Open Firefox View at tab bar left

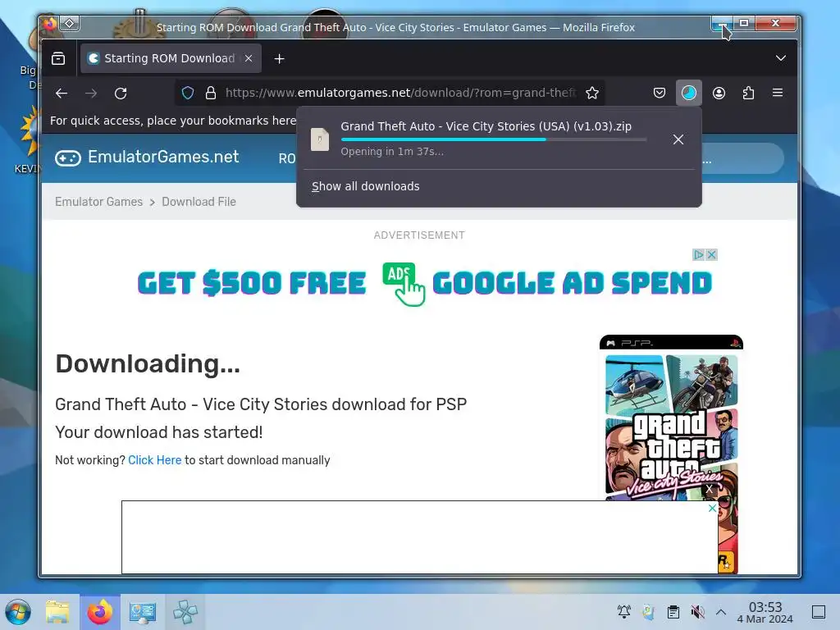pyautogui.click(x=58, y=58)
